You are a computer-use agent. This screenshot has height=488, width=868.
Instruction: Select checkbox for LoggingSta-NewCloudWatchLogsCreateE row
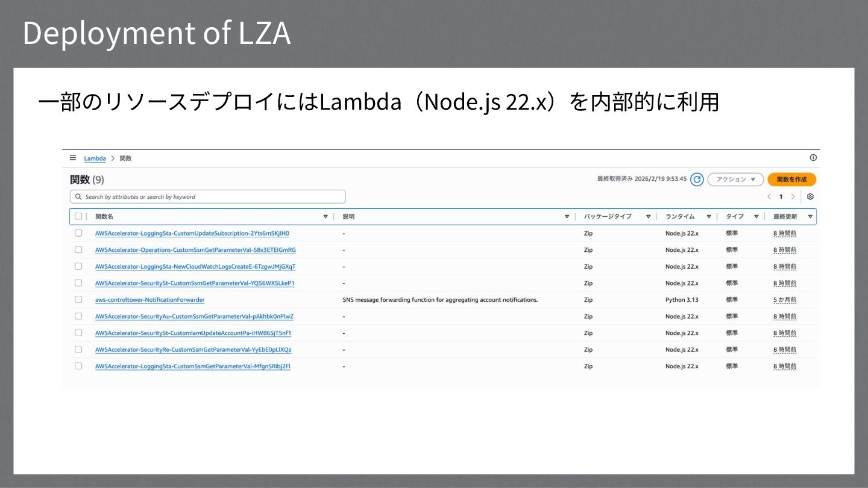(x=78, y=266)
